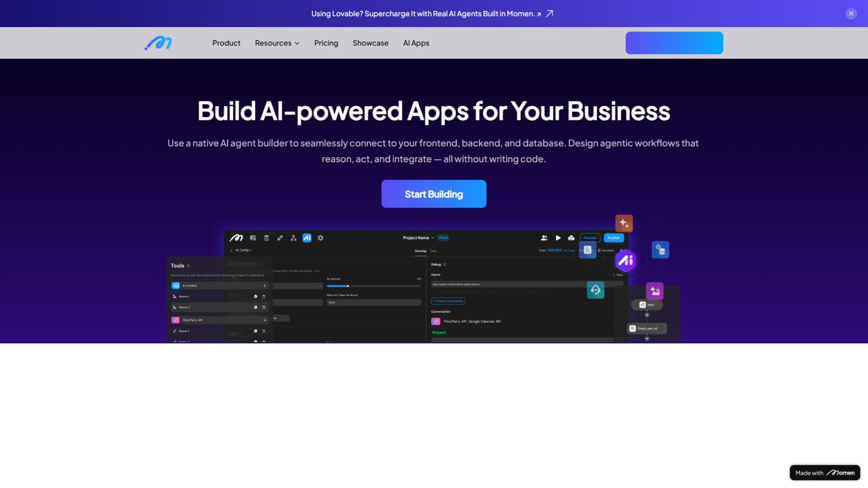The image size is (868, 488).
Task: Open the UI pages icon in the editor toolbar
Action: [x=253, y=238]
